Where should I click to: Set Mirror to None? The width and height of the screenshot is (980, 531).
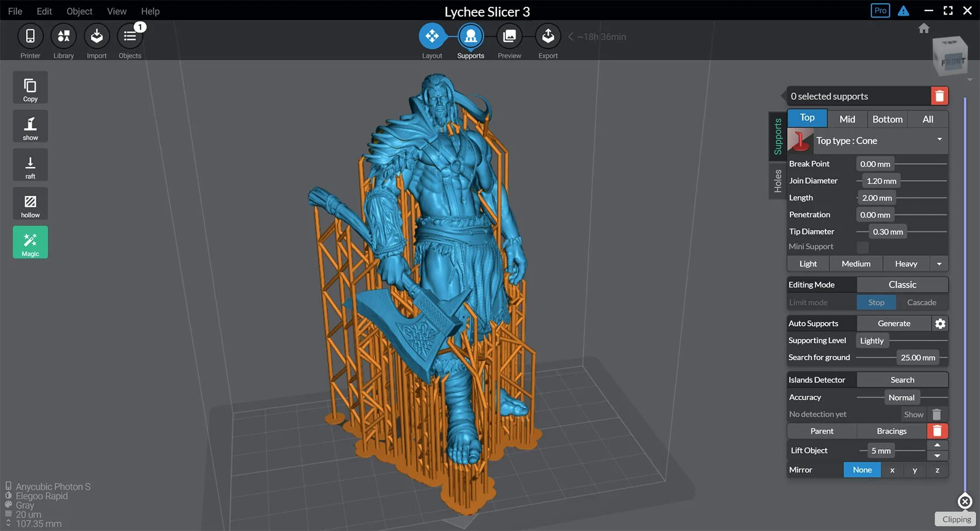coord(862,470)
